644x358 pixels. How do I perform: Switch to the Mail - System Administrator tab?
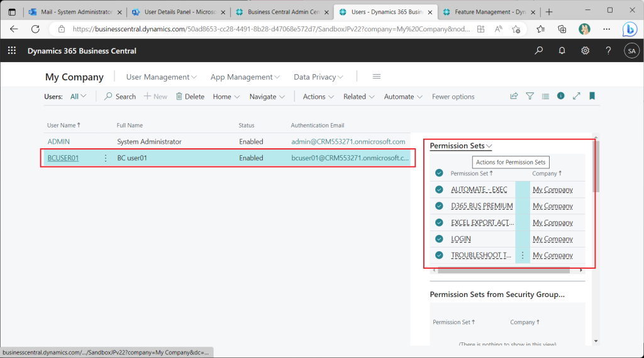tap(75, 12)
